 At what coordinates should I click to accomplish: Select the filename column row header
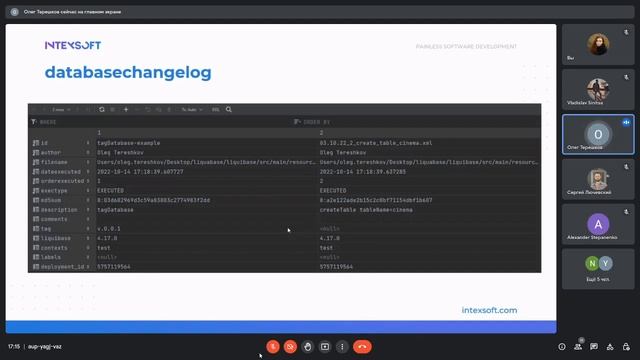[62, 162]
